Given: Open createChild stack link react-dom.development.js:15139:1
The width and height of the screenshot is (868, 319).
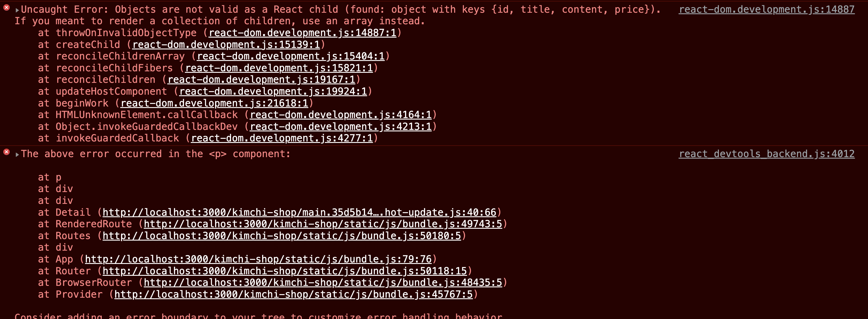Looking at the screenshot, I should click(x=226, y=44).
